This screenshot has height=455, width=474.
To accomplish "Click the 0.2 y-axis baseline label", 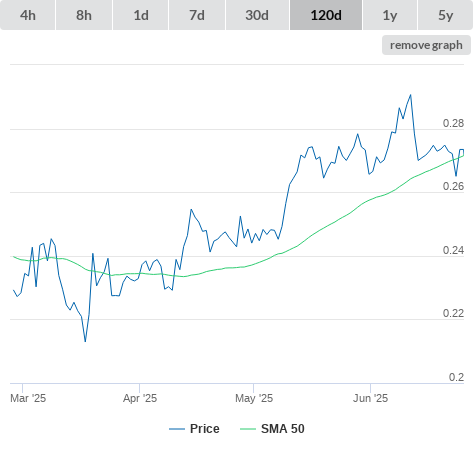I will (456, 377).
